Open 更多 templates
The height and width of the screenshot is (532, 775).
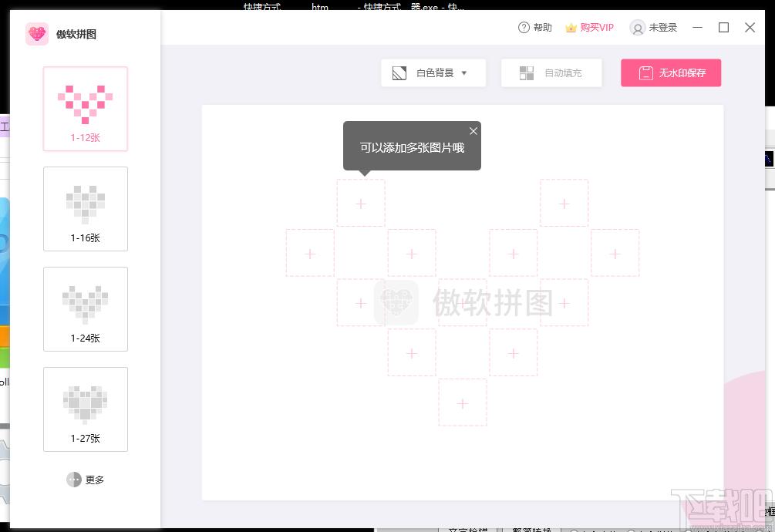(86, 480)
